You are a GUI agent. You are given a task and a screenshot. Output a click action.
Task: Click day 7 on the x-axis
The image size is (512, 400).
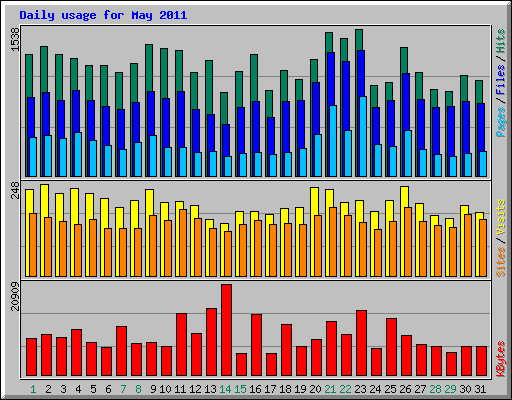pos(123,389)
